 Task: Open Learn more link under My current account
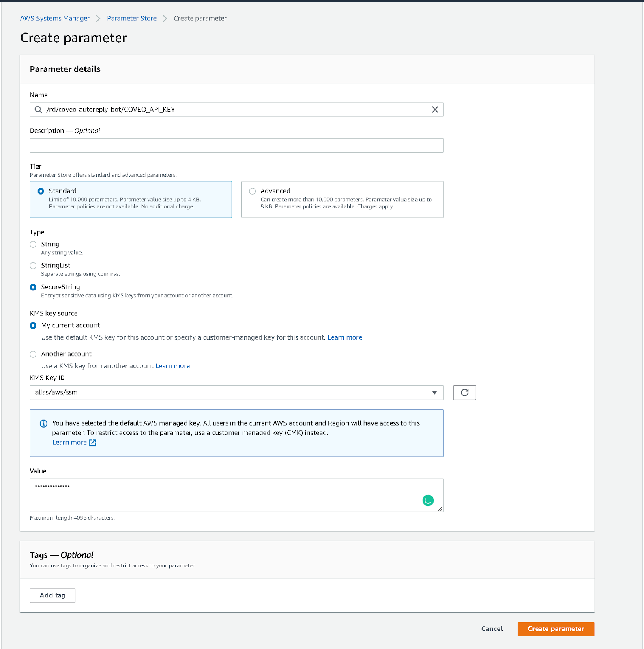coord(345,337)
